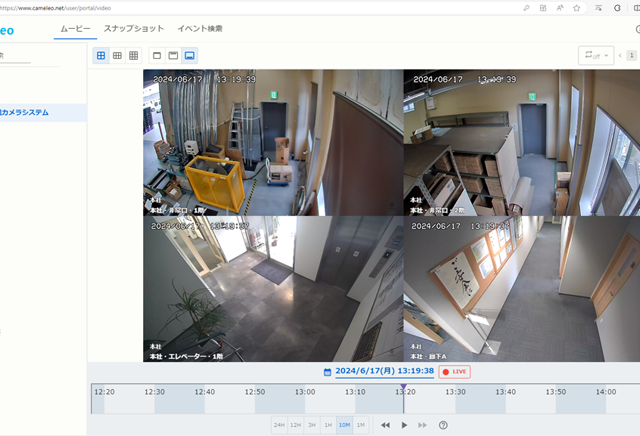Switch to the 3x3 grid layout
Image resolution: width=640 pixels, height=436 pixels.
tap(117, 56)
